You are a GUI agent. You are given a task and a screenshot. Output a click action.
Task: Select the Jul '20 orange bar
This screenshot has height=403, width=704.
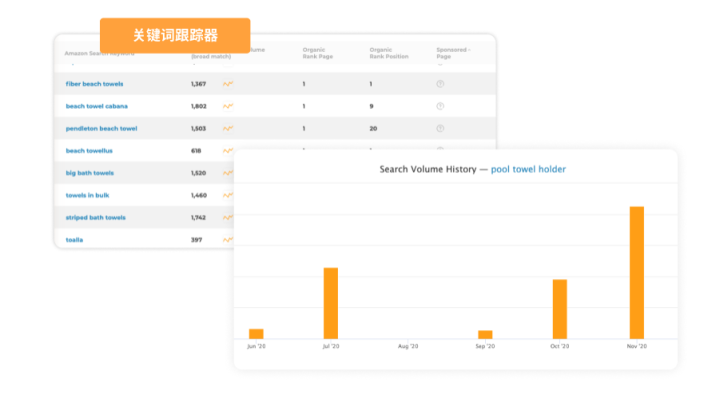330,303
